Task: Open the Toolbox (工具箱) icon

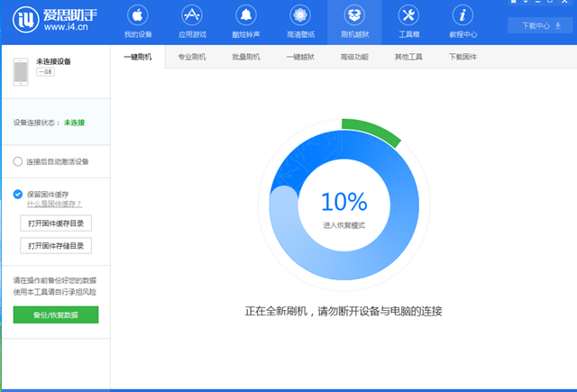Action: click(408, 22)
